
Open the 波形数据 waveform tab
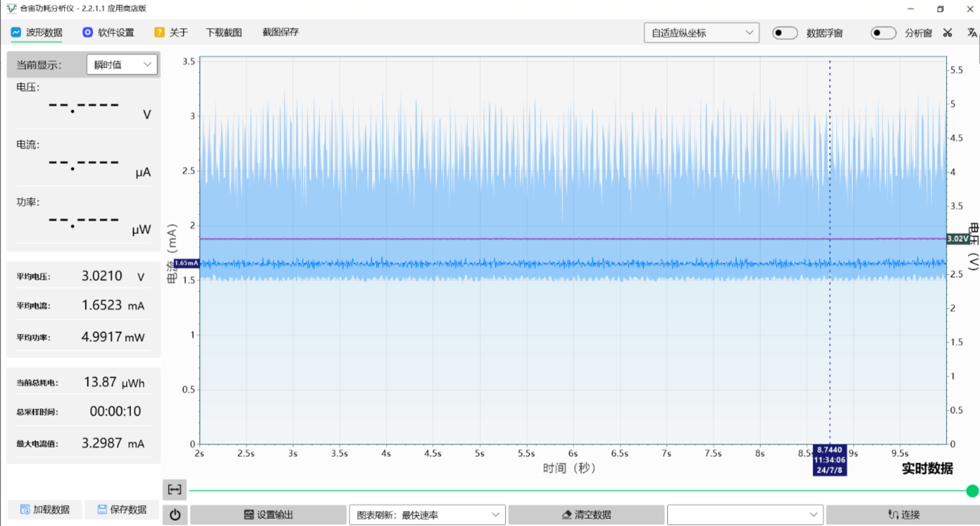(37, 32)
